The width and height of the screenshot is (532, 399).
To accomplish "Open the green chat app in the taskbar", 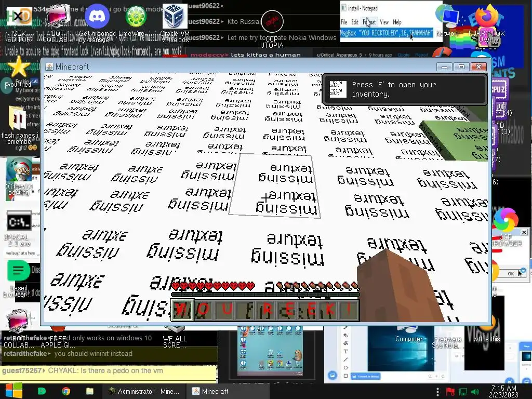I will [42, 391].
